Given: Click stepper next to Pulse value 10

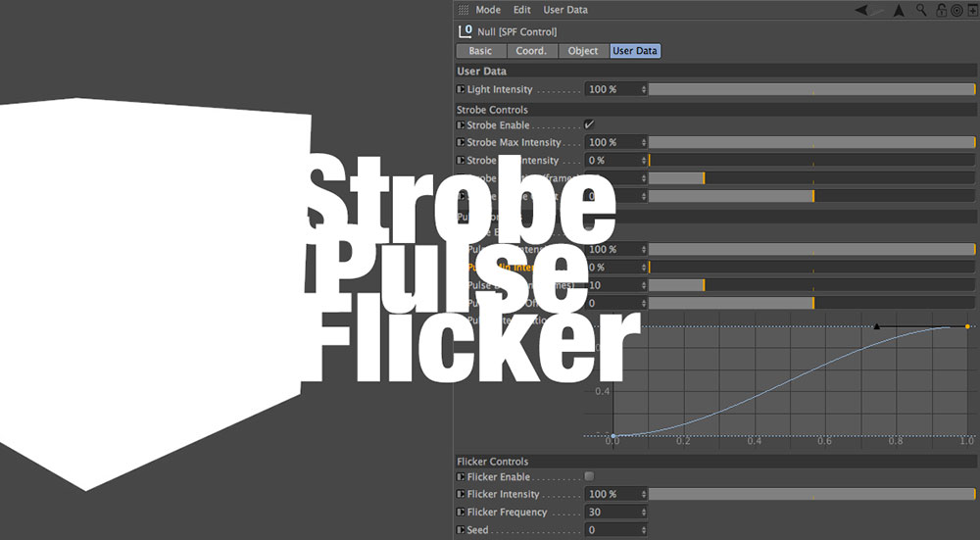Looking at the screenshot, I should (x=643, y=285).
